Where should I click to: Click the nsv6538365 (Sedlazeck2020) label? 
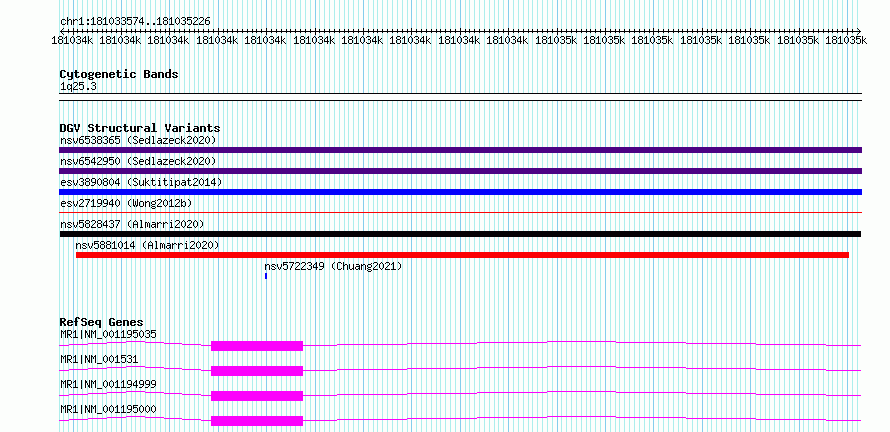click(x=138, y=140)
